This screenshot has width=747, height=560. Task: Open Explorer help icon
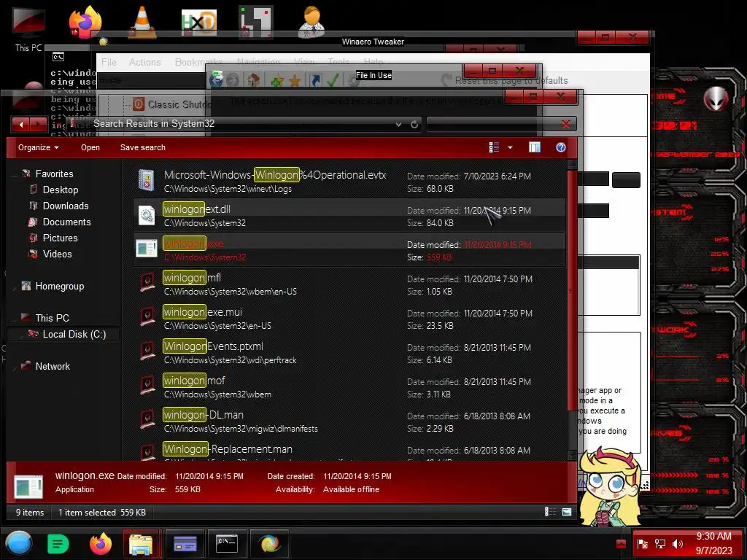pos(561,147)
